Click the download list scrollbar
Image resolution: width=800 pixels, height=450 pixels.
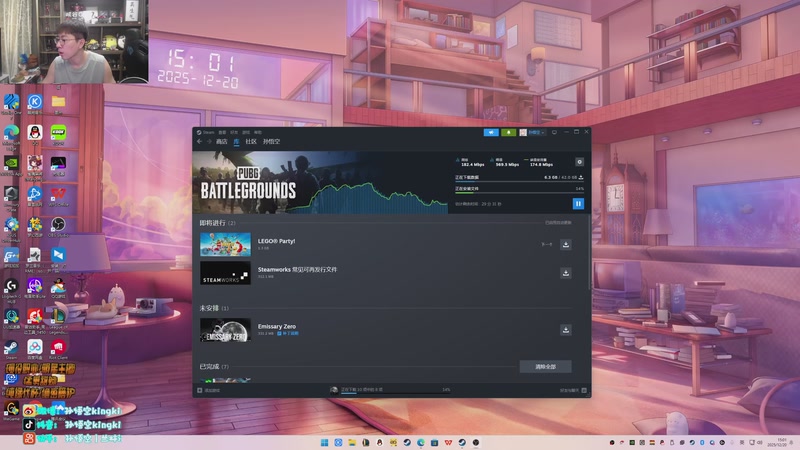point(589,253)
